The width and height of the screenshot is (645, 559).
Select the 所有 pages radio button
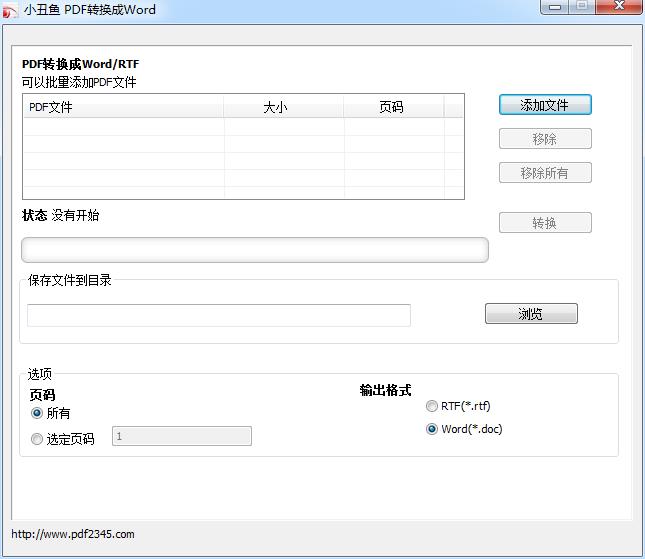tap(37, 413)
